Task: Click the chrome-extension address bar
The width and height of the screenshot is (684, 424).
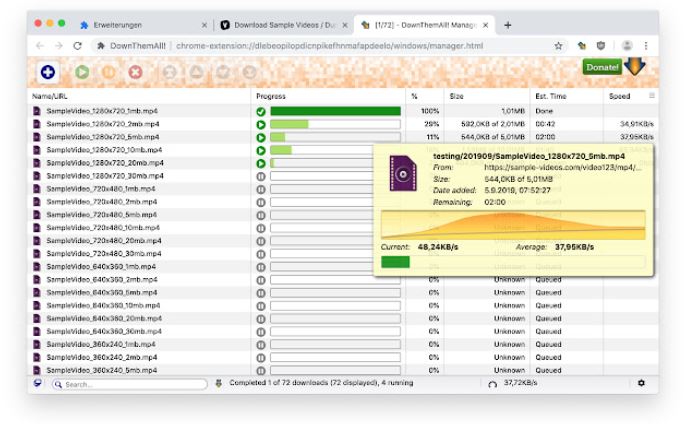Action: [x=329, y=46]
